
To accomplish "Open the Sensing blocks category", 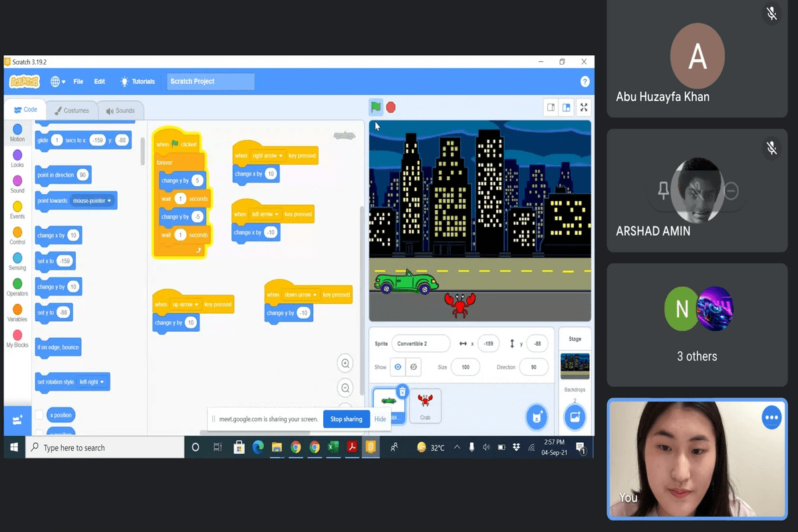I will coord(17,261).
